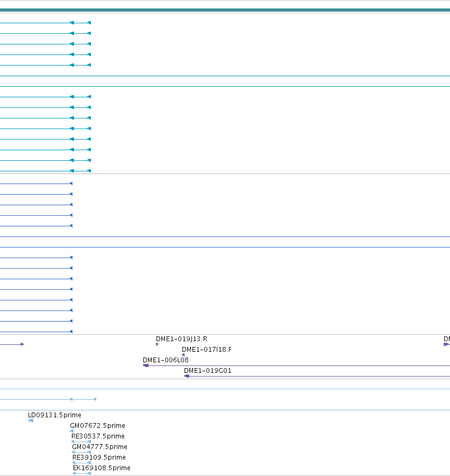
Task: Click the DME1-006L08 purple arrowhead glyph
Action: (145, 365)
